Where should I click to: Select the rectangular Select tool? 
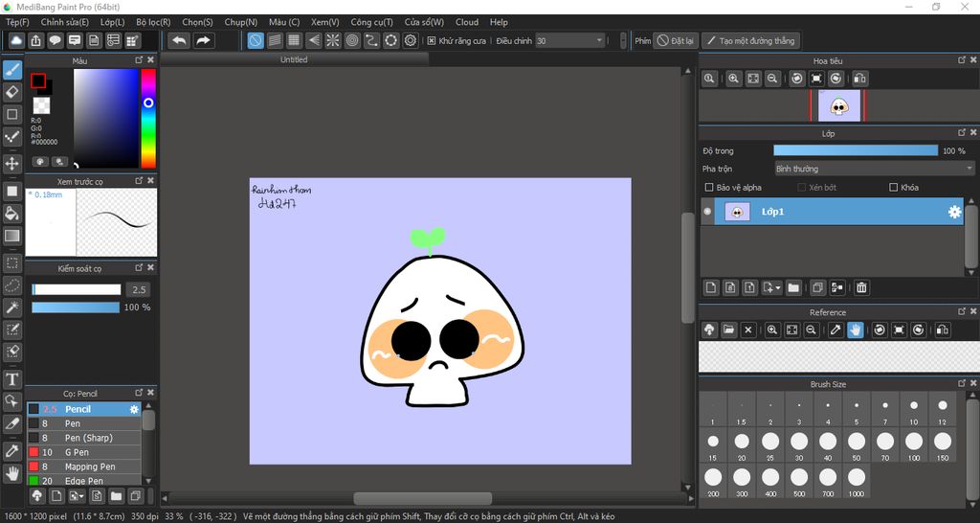(x=11, y=262)
